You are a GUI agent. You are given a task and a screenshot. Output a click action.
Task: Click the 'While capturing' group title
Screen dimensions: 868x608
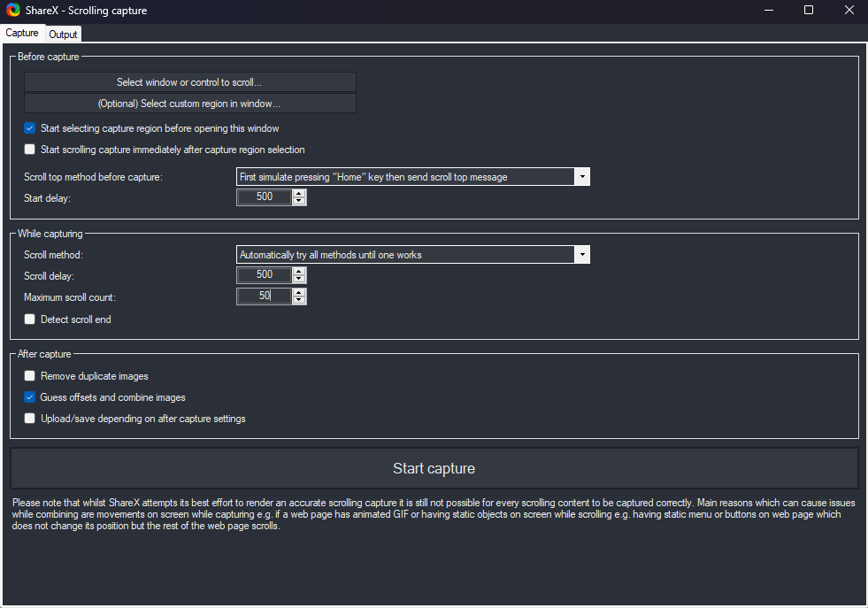(x=50, y=234)
